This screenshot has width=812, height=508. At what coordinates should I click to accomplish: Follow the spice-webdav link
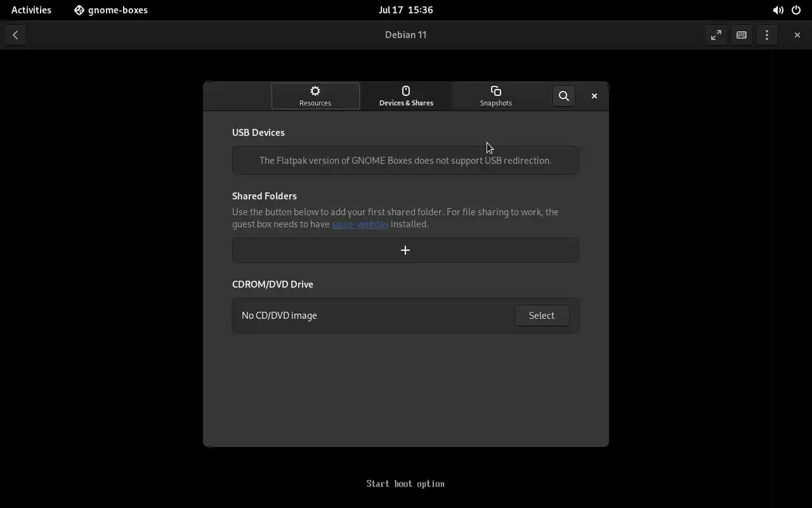click(360, 224)
